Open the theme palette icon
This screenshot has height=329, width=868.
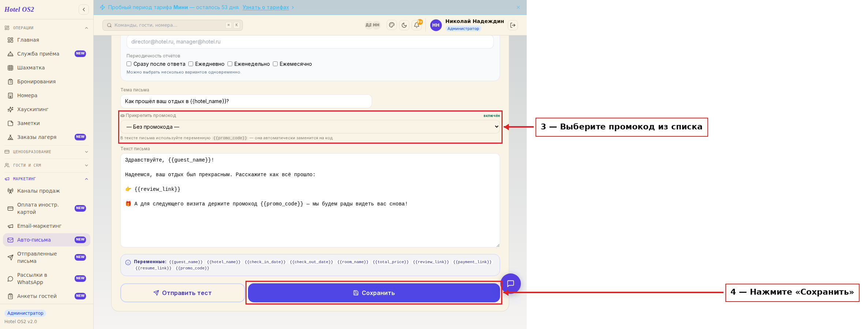[x=392, y=25]
